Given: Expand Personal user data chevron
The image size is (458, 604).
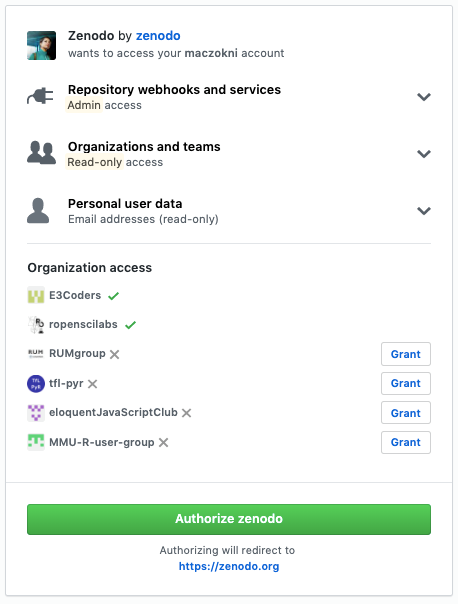Looking at the screenshot, I should click(x=424, y=211).
